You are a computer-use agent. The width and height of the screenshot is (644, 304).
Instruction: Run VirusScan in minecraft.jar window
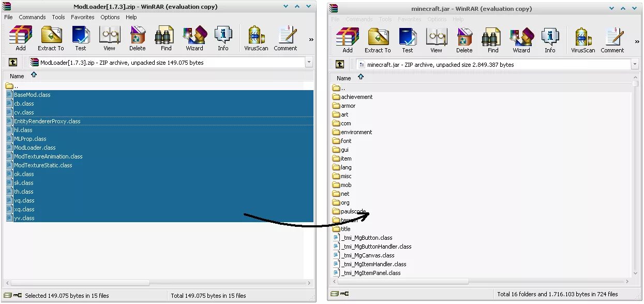(x=583, y=40)
